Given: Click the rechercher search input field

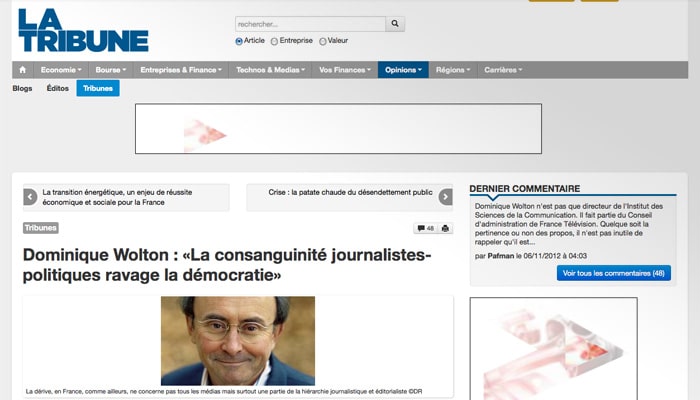Looking at the screenshot, I should tap(310, 24).
